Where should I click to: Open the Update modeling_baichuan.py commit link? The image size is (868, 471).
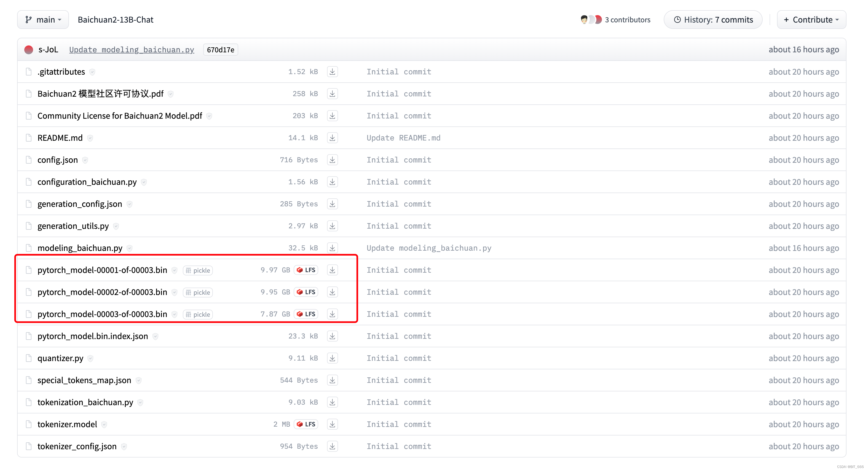(132, 50)
